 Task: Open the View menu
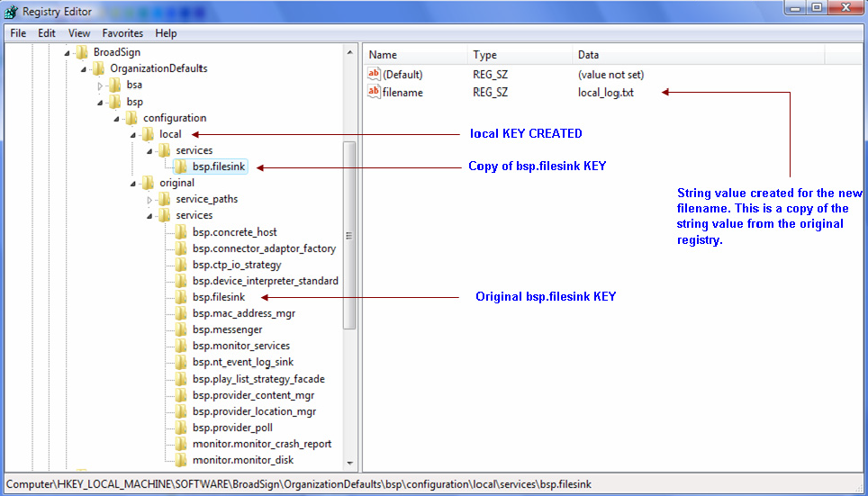79,33
